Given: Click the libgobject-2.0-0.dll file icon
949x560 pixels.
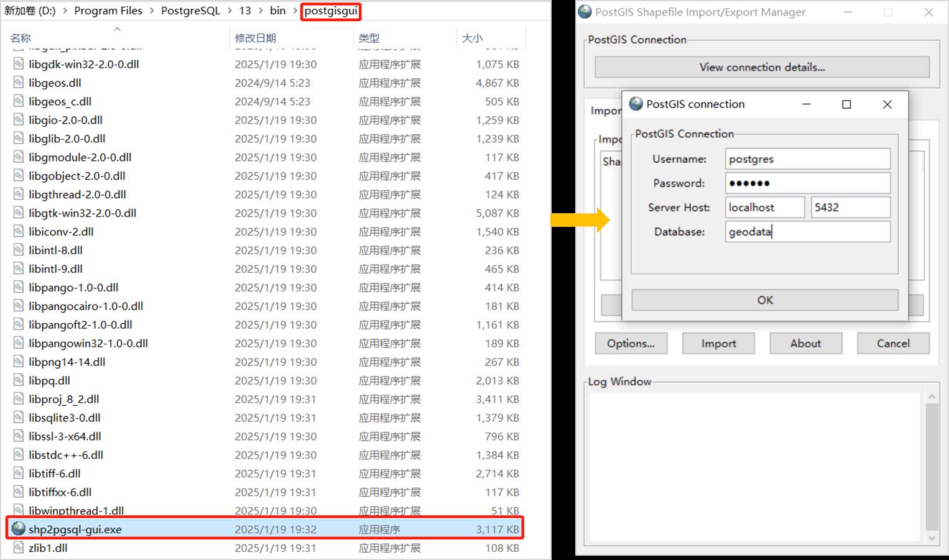Looking at the screenshot, I should (19, 176).
